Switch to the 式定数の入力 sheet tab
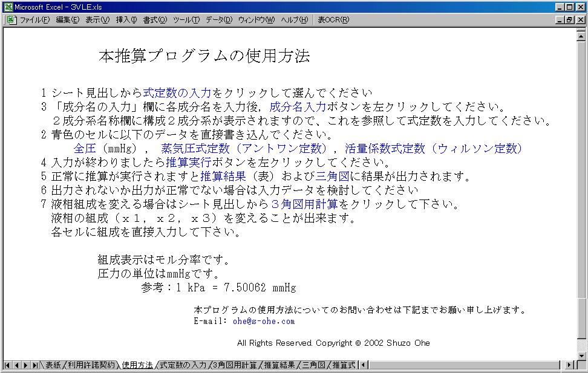Image resolution: width=588 pixels, height=373 pixels. [x=183, y=365]
